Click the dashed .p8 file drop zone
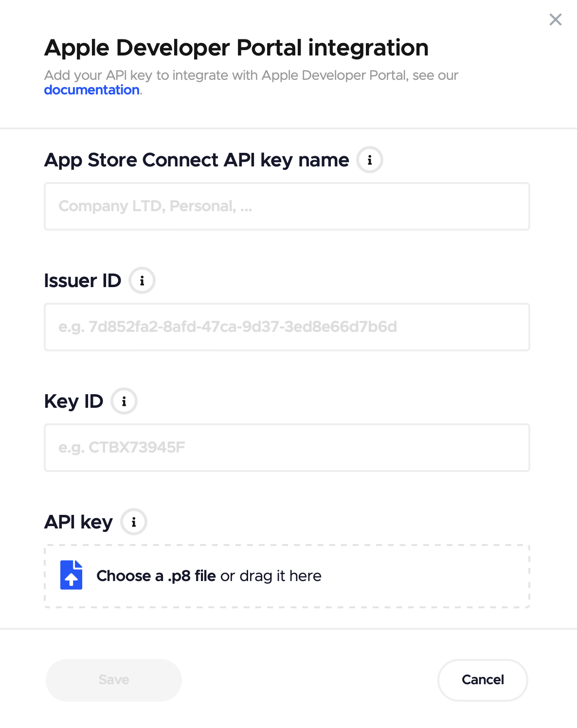The height and width of the screenshot is (728, 577). coord(287,576)
